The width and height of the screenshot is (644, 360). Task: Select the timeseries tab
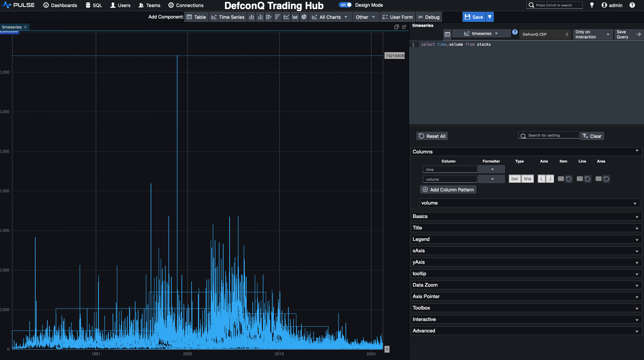click(12, 27)
